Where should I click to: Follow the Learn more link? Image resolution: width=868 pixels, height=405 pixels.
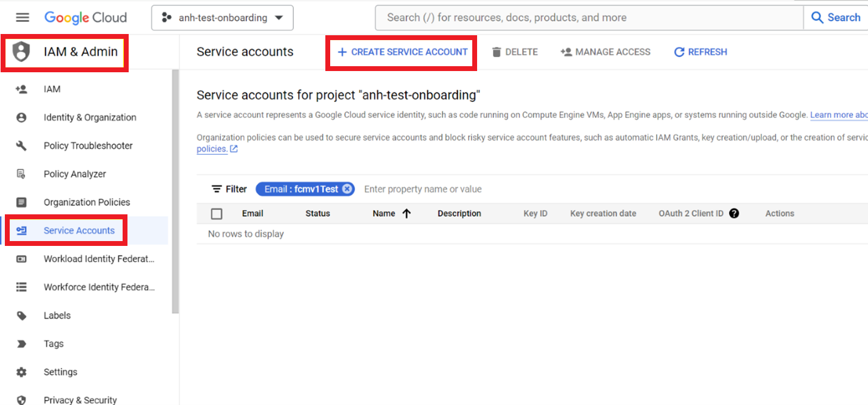coord(839,115)
